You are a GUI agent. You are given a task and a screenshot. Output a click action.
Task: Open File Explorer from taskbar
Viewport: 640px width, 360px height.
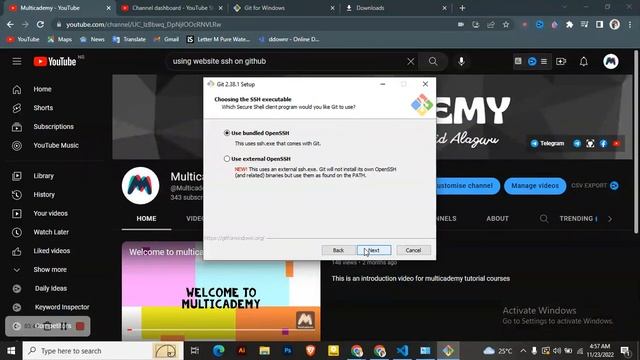pyautogui.click(x=264, y=351)
